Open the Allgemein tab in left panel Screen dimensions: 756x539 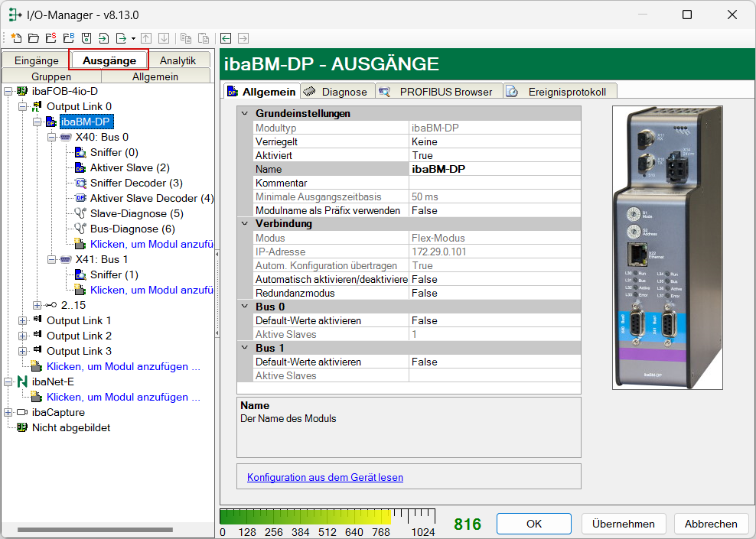pyautogui.click(x=155, y=76)
